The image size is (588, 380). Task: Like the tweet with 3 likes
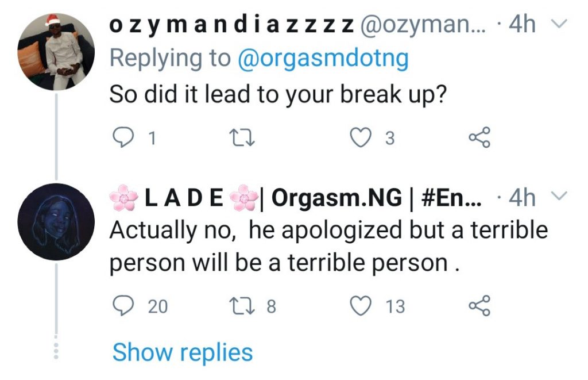[x=361, y=138]
